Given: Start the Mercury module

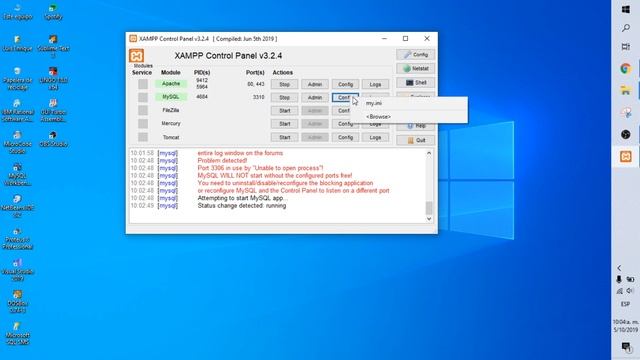Looking at the screenshot, I should click(284, 124).
